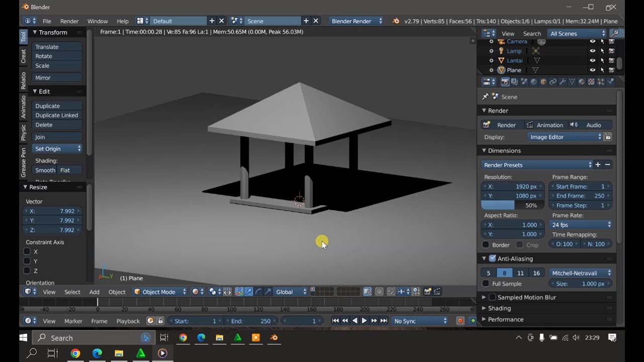Click the Smooth shading button
The width and height of the screenshot is (644, 362).
pyautogui.click(x=45, y=170)
